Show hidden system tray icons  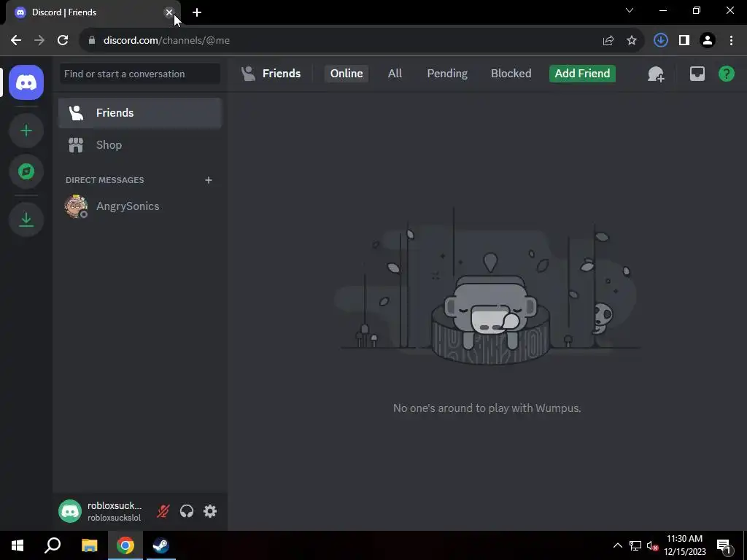pos(617,545)
